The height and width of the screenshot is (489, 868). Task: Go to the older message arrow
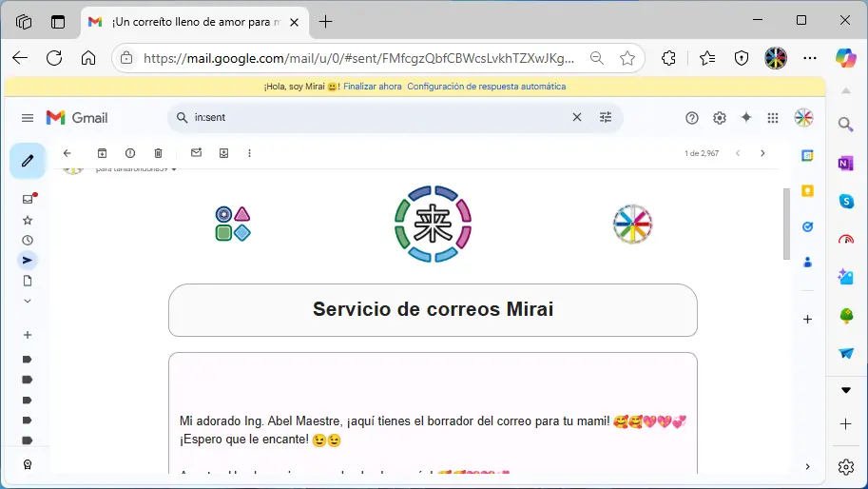(x=762, y=153)
